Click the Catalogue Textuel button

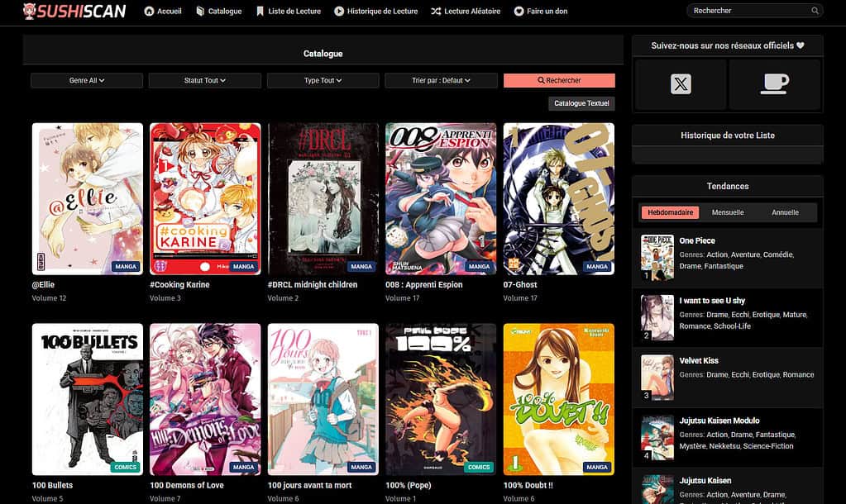click(581, 103)
